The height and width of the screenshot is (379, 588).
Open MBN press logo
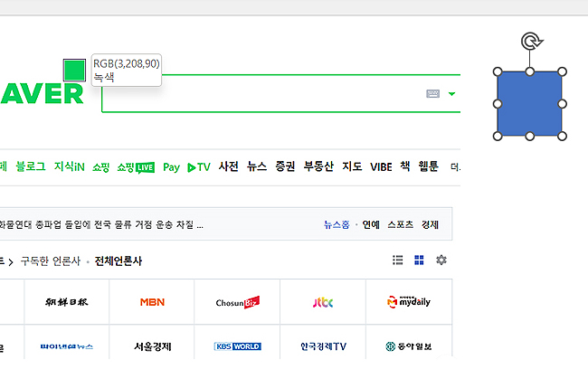click(152, 302)
